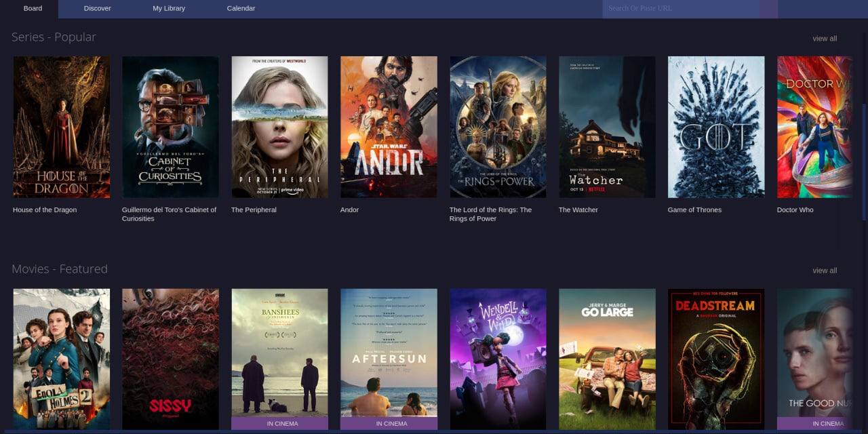Click IN CINEMA badge on Aftersun poster

pyautogui.click(x=389, y=423)
